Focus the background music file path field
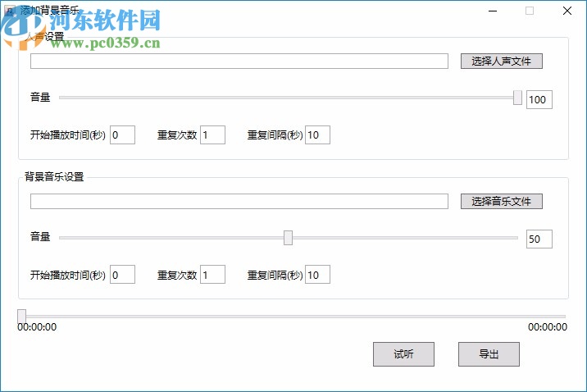The width and height of the screenshot is (587, 392). (239, 202)
